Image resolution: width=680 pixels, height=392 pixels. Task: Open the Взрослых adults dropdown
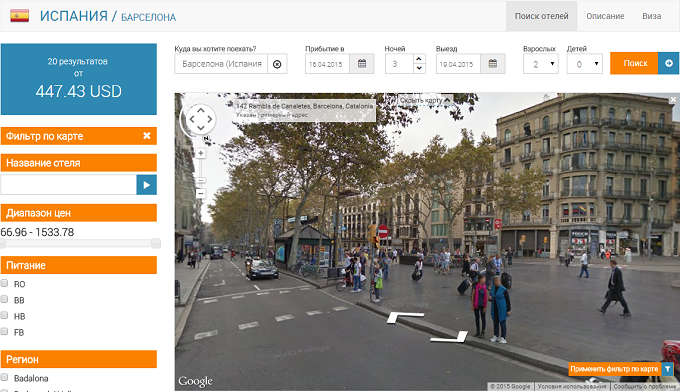pos(540,64)
